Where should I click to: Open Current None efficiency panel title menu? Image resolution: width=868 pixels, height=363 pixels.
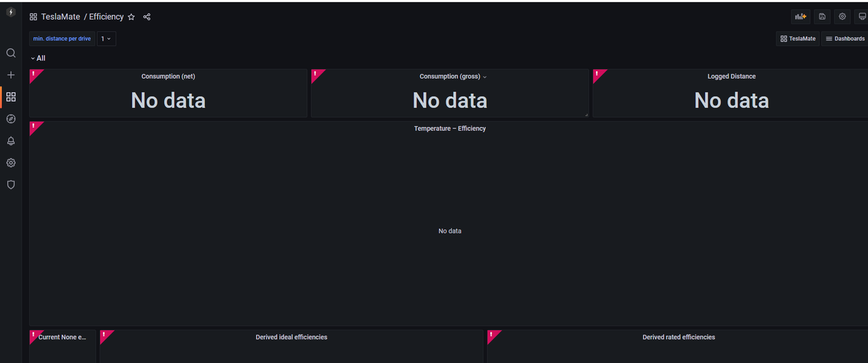pyautogui.click(x=62, y=337)
